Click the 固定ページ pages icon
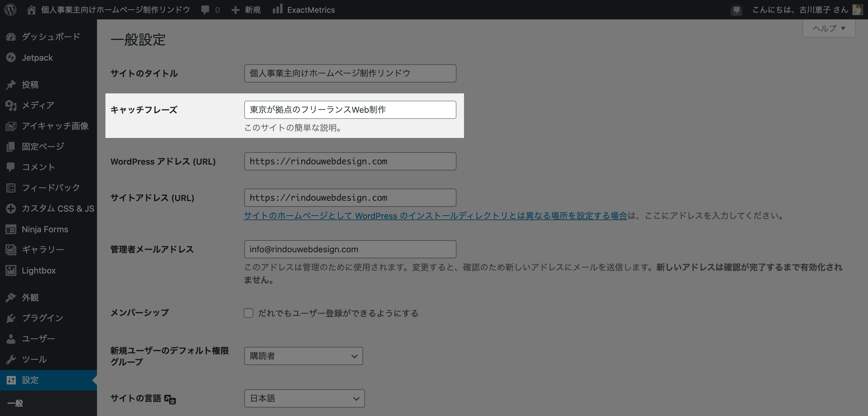 pos(11,147)
